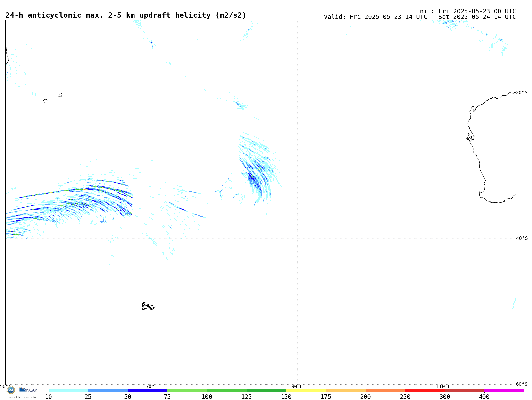Click the colorbar value 250
532x400 pixels.
(x=405, y=397)
